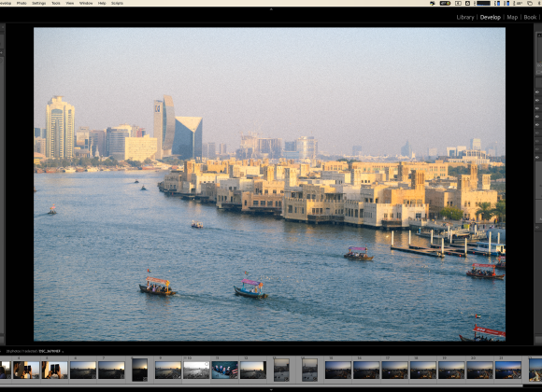
Task: Select filmstrip thumbnail number 4
Action: 26,370
